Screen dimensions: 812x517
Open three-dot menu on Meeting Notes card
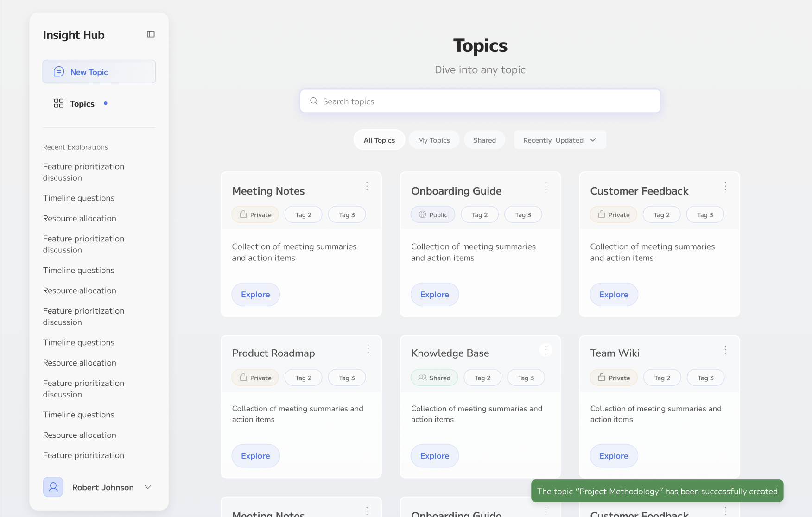tap(367, 186)
